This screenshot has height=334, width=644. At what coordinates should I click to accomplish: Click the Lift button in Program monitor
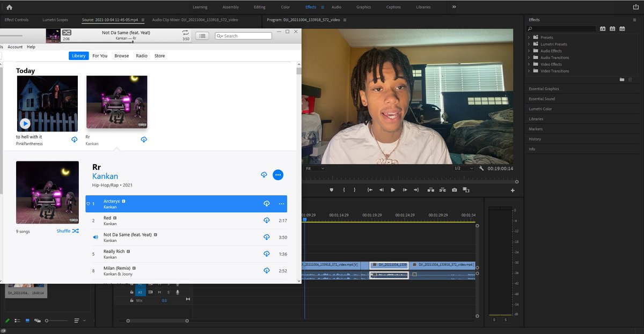tap(431, 190)
